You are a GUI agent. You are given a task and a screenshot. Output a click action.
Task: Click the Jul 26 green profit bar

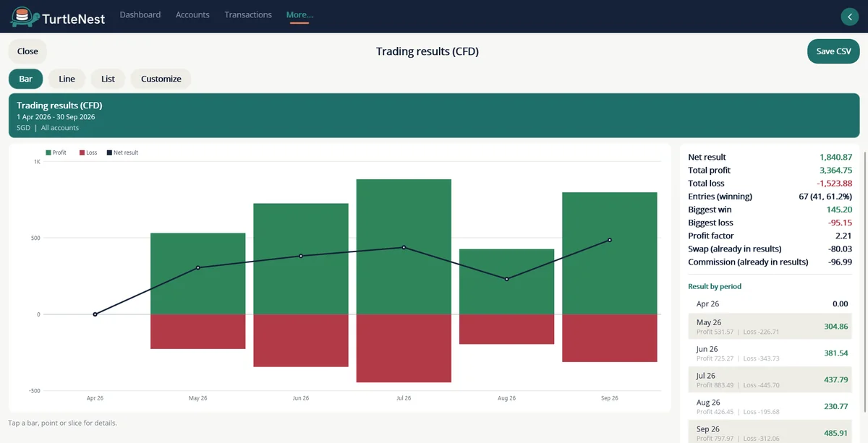pos(404,246)
